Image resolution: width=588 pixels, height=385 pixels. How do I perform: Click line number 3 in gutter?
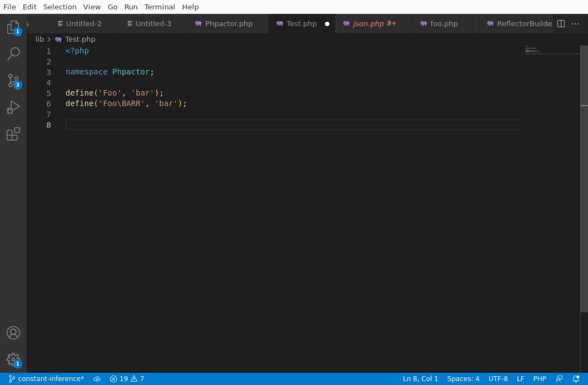[48, 72]
